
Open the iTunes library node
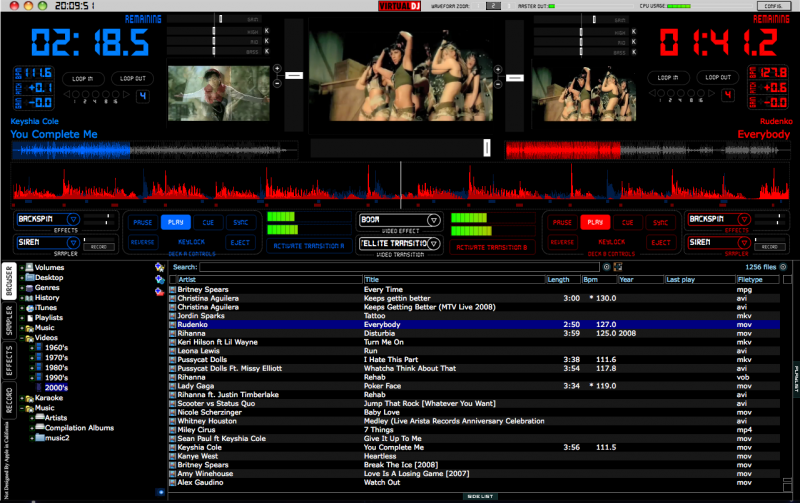tap(46, 308)
